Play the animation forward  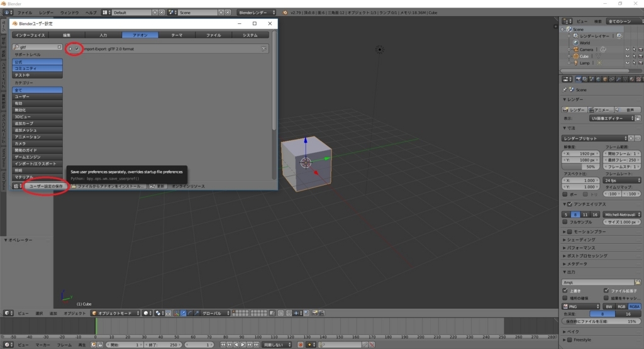243,345
